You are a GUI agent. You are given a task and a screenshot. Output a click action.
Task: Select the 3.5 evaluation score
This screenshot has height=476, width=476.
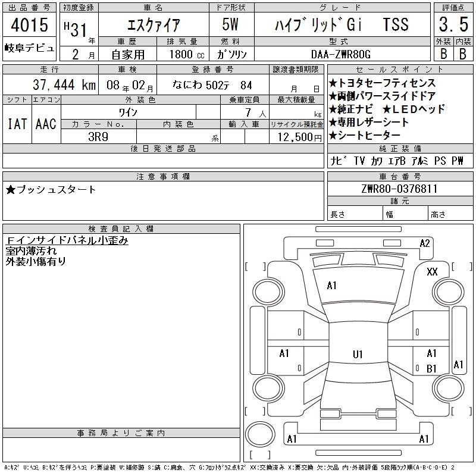click(x=453, y=26)
